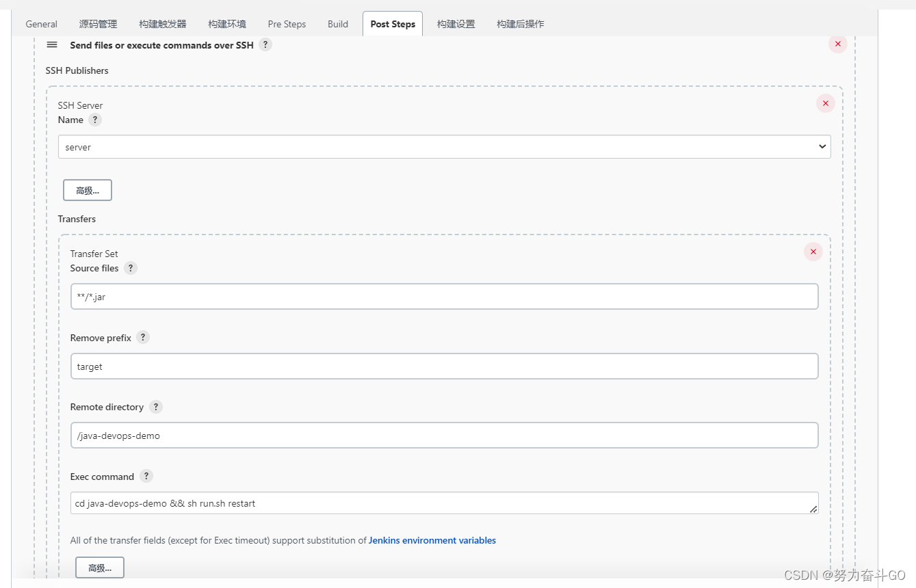Screen dimensions: 916x588
Task: Click help icon beside Remove prefix
Action: 142,337
